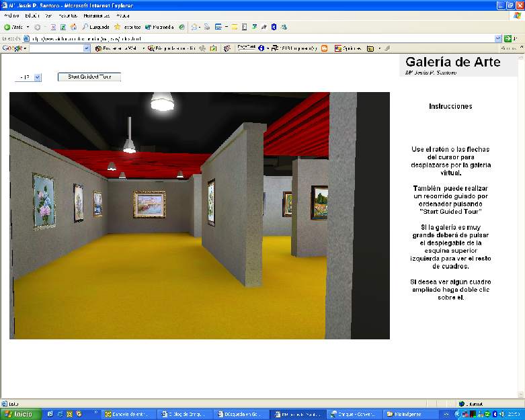This screenshot has height=420, width=525.
Task: Click the center landscape painting on far wall
Action: point(149,204)
